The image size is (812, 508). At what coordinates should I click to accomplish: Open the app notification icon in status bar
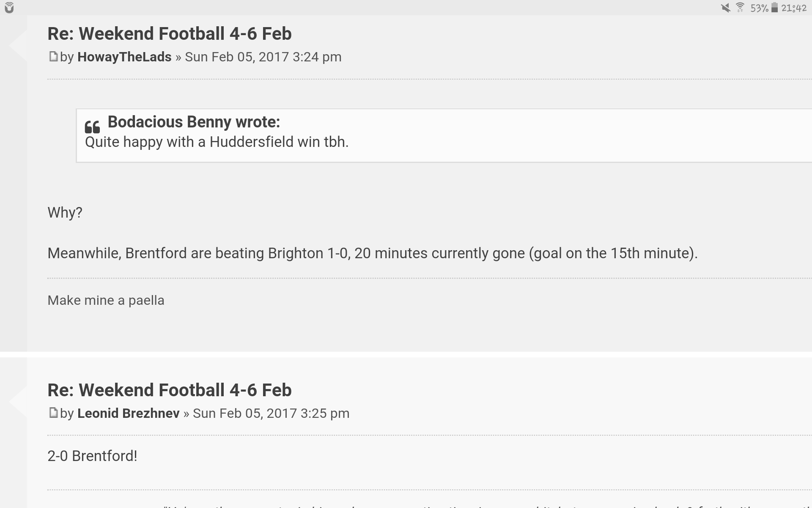[x=9, y=8]
